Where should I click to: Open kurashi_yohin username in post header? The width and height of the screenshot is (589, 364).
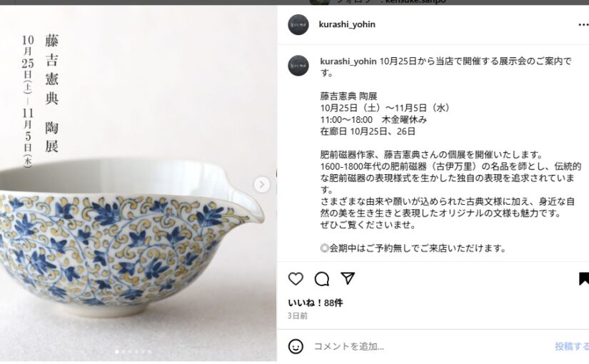point(347,24)
